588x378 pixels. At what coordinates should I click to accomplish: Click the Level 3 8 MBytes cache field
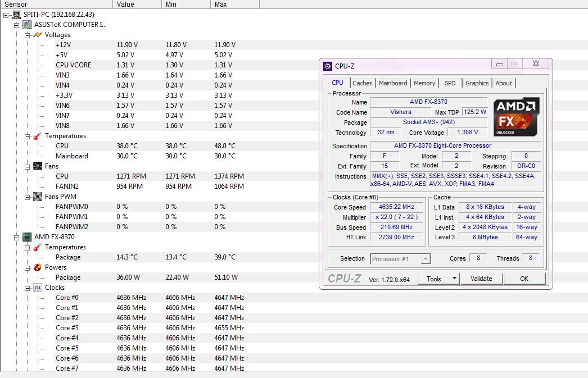point(485,237)
